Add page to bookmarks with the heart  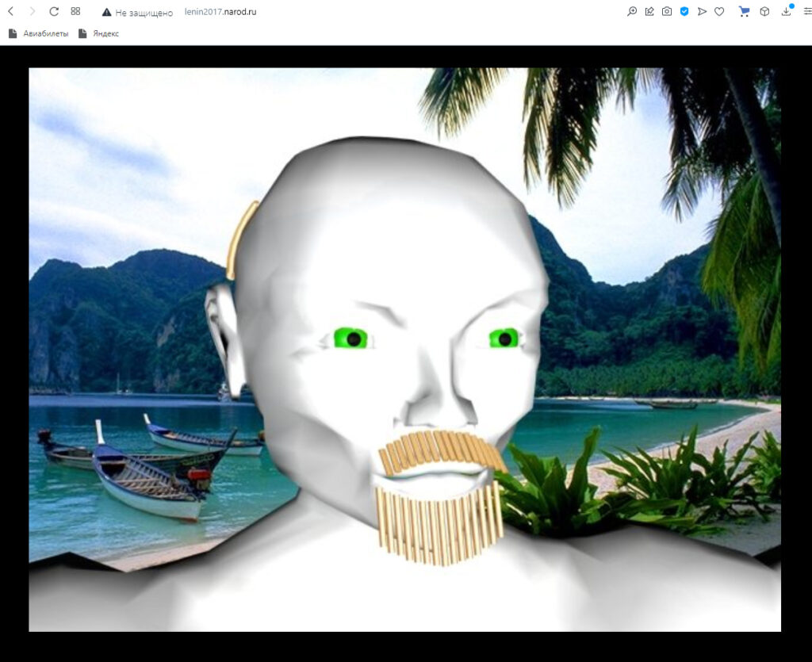pos(719,12)
